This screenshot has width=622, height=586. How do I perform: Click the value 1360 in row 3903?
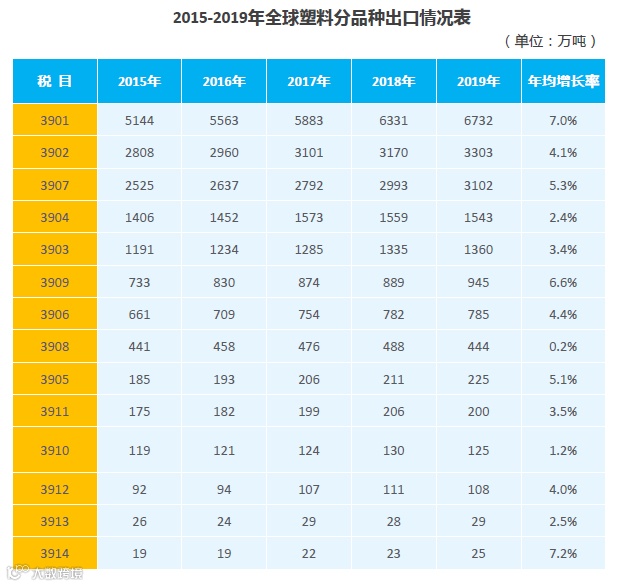click(479, 250)
